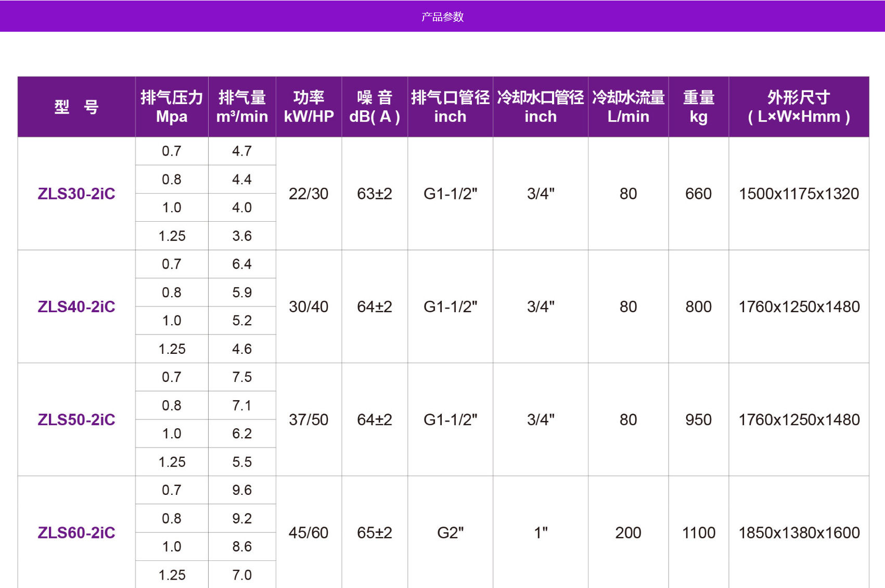Click the 9.2 air displacement value
Viewport: 885px width, 588px height.
point(242,518)
